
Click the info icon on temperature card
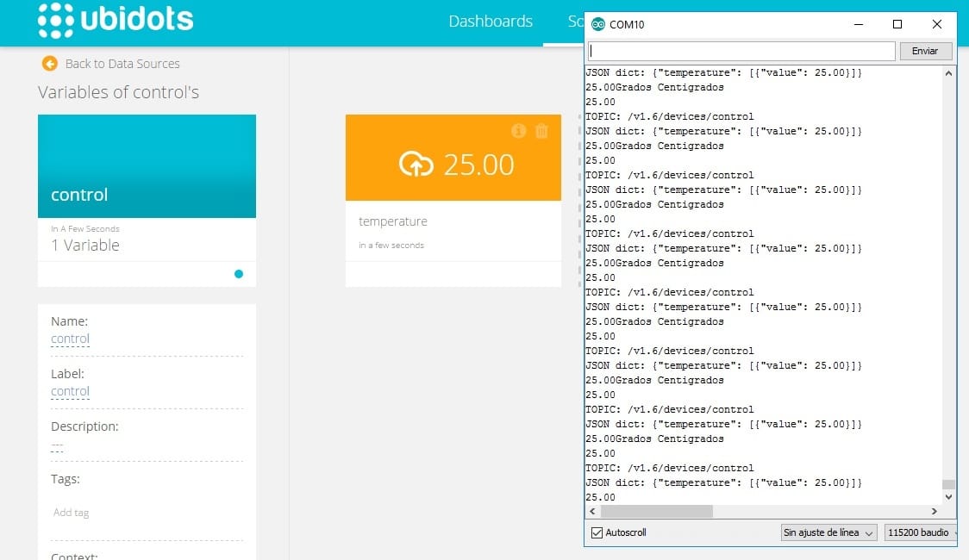pos(518,131)
